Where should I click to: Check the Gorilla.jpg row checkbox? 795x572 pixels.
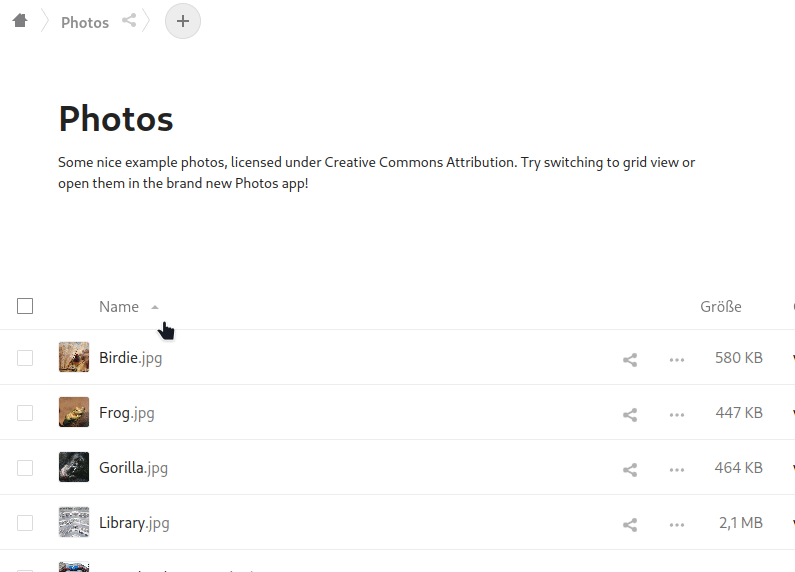pos(25,468)
